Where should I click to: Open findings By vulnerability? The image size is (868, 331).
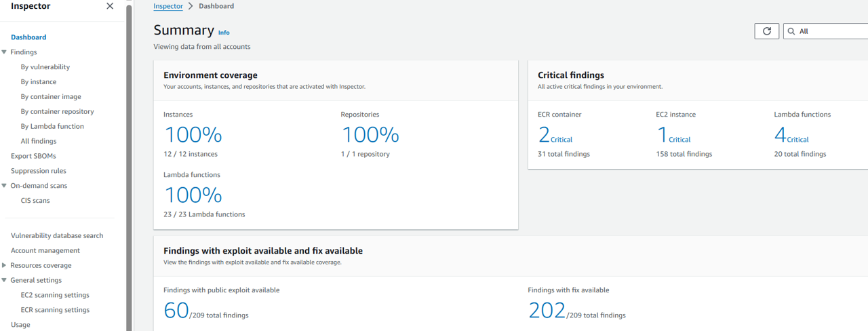(45, 67)
